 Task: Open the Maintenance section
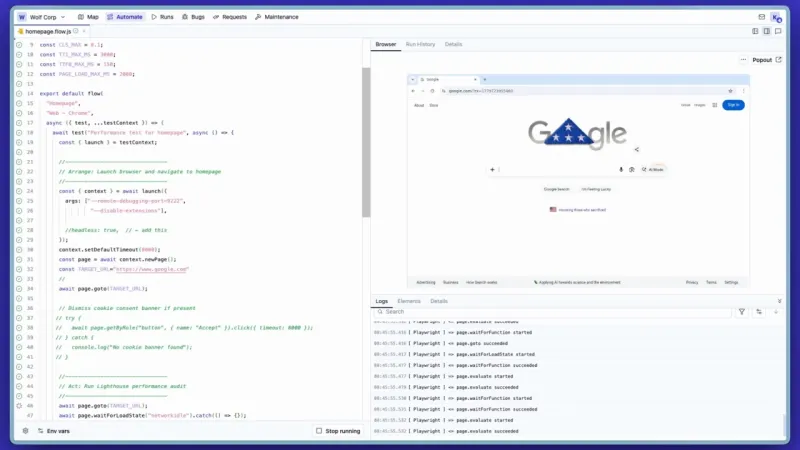coord(277,17)
